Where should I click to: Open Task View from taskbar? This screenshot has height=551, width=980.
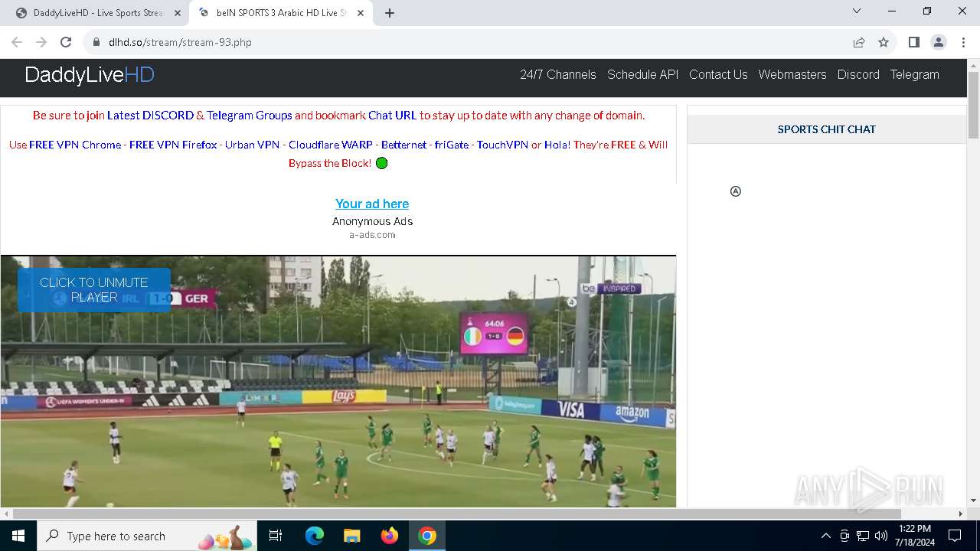click(276, 536)
